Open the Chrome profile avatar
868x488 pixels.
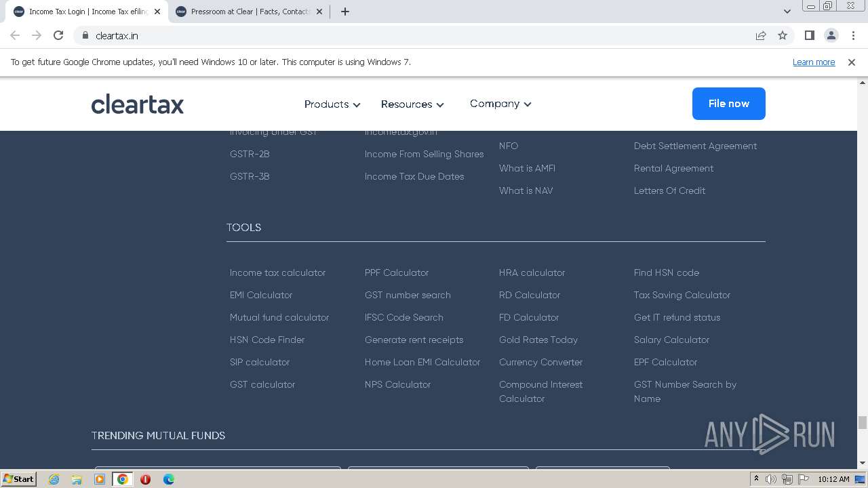pos(831,35)
